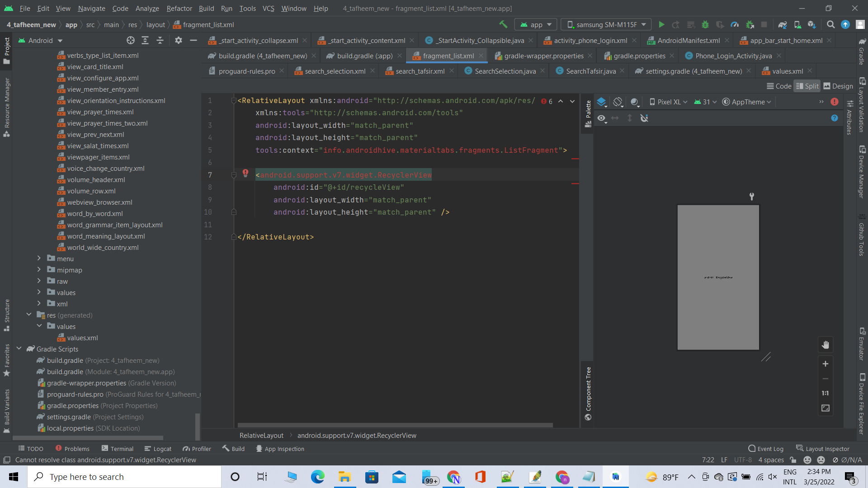Image resolution: width=868 pixels, height=488 pixels.
Task: Open the Android project view dropdown
Action: point(40,40)
